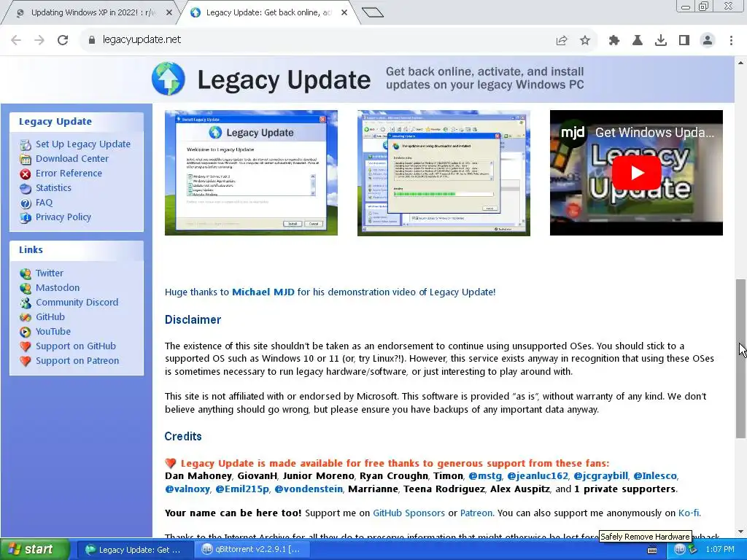Open the @vondenstein supporter link
The width and height of the screenshot is (747, 560).
pyautogui.click(x=309, y=489)
